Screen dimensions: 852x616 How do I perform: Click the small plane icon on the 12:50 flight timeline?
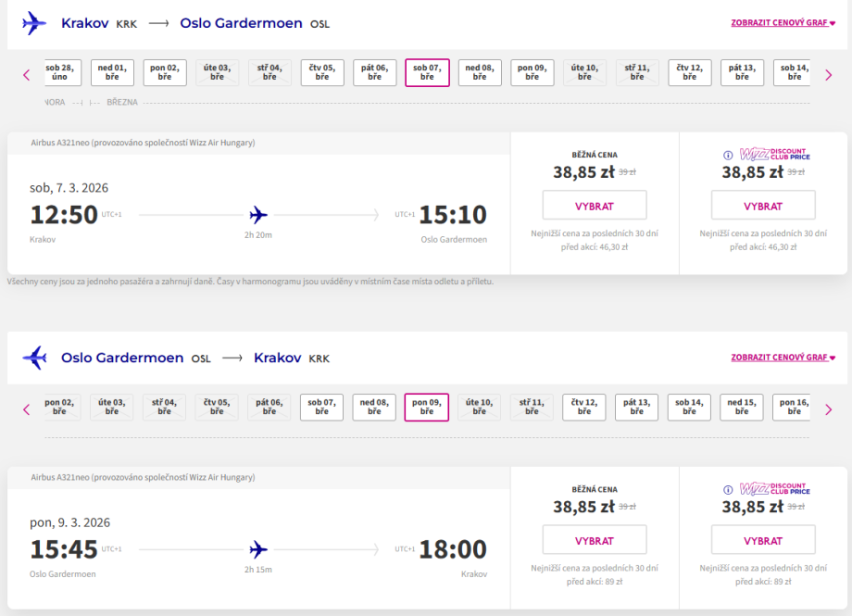point(258,215)
